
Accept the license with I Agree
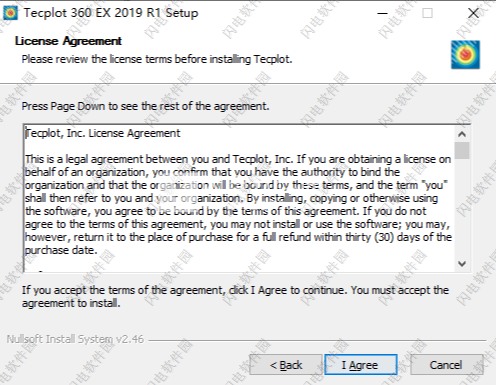click(x=361, y=365)
